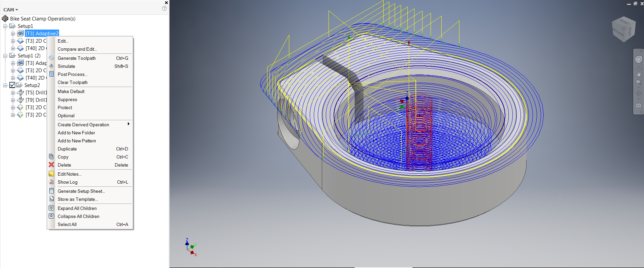Click the Generate Toolpath icon in context menu
644x268 pixels.
tap(51, 58)
